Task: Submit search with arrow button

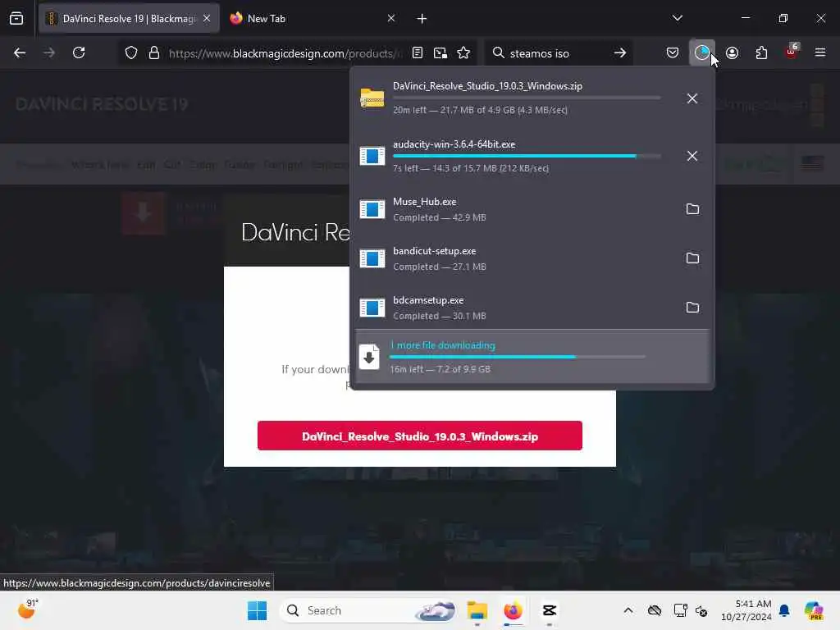Action: pyautogui.click(x=620, y=53)
